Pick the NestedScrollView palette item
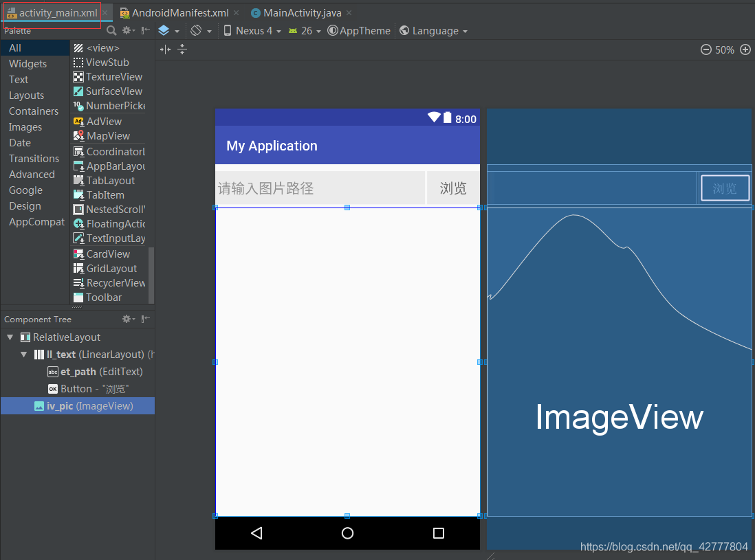This screenshot has height=560, width=755. pyautogui.click(x=109, y=210)
